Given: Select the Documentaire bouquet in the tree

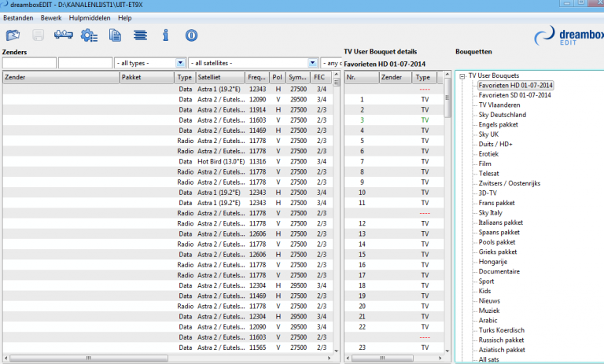Looking at the screenshot, I should (499, 270).
